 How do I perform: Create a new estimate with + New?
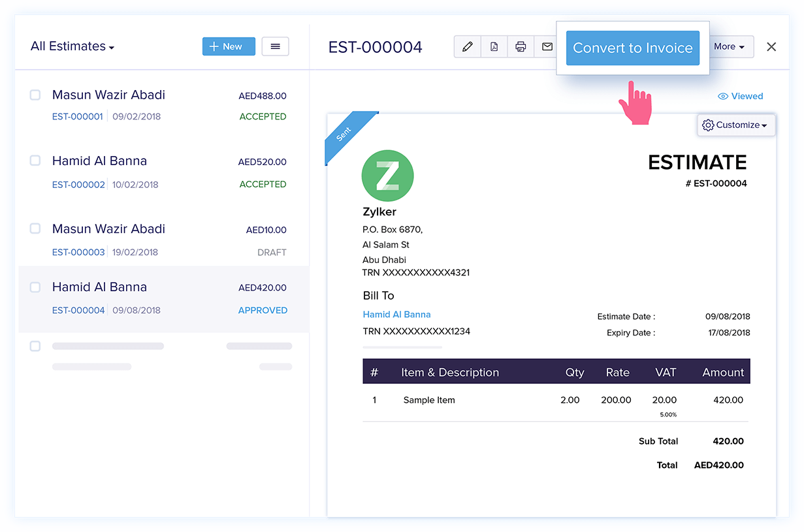229,46
